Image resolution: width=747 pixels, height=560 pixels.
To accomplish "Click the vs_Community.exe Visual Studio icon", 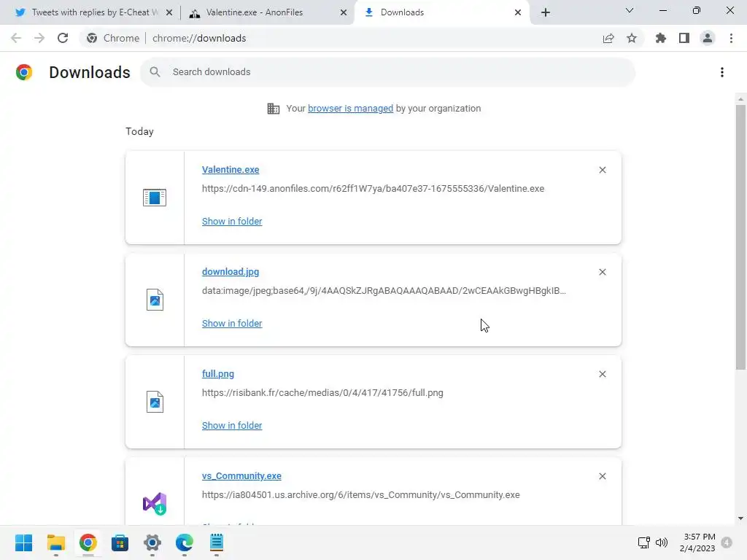I will click(x=155, y=504).
